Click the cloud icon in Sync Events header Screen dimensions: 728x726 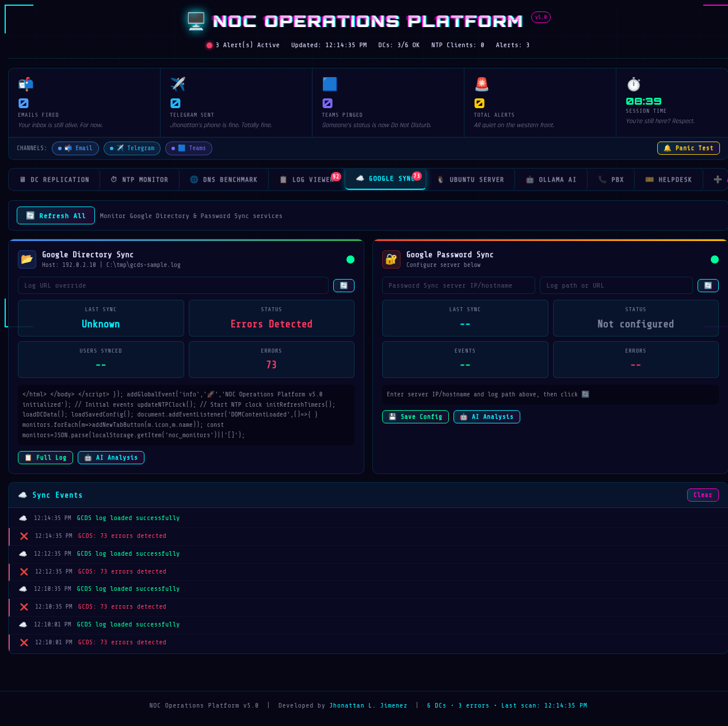click(x=23, y=495)
